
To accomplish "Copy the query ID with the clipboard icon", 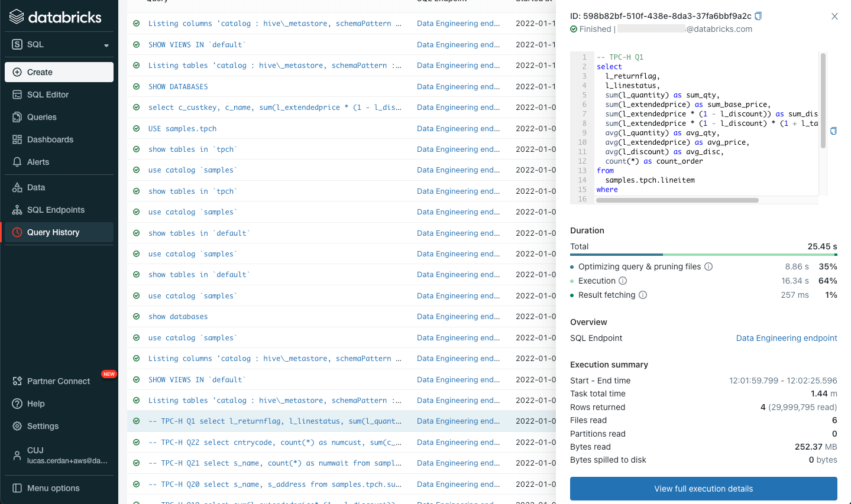I will click(x=758, y=16).
